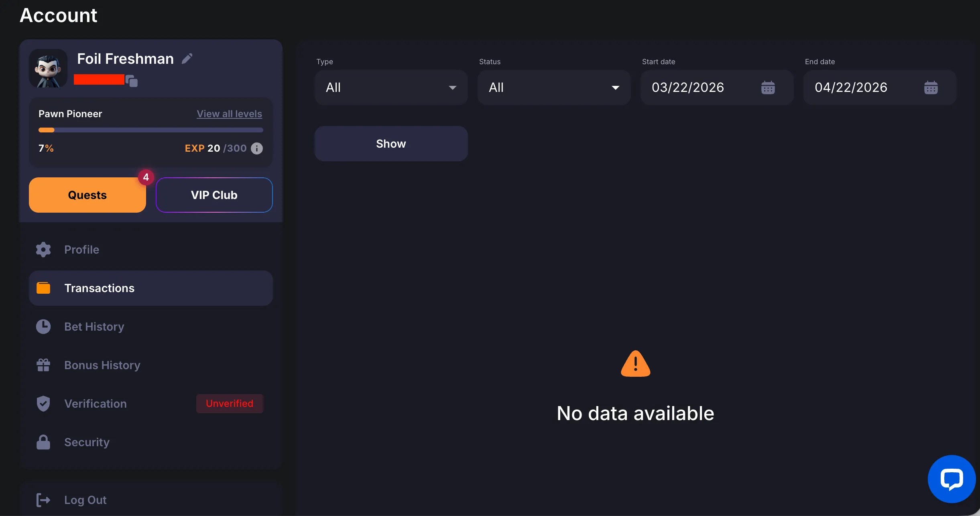Click the Transactions wallet icon
The image size is (980, 516).
[x=43, y=288]
